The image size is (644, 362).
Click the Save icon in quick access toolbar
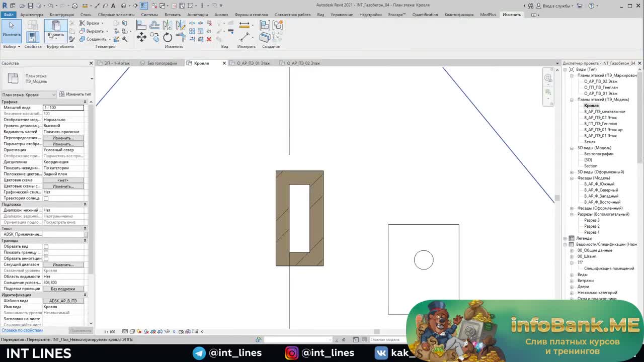(30, 6)
